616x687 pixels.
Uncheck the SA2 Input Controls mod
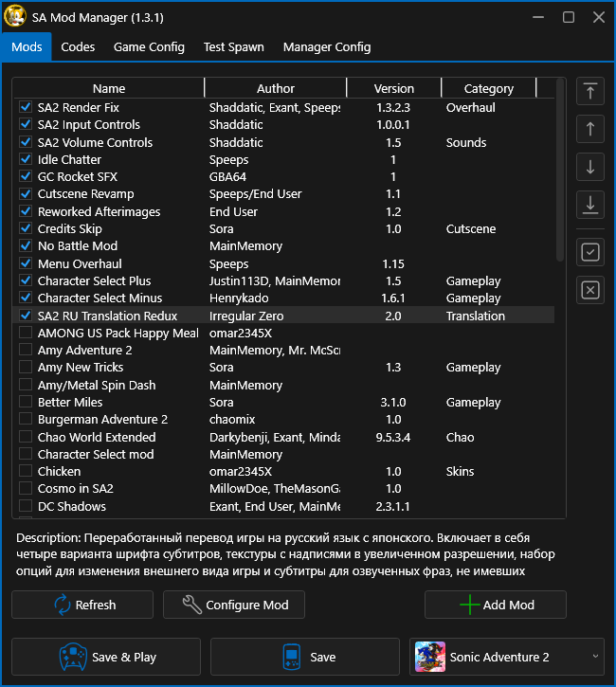click(x=26, y=124)
